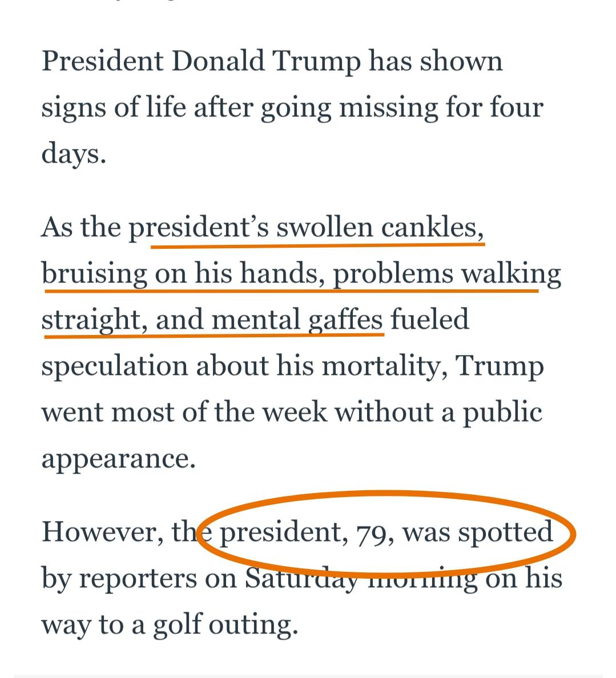Click the word "speculation"
The width and height of the screenshot is (616, 678).
(114, 366)
